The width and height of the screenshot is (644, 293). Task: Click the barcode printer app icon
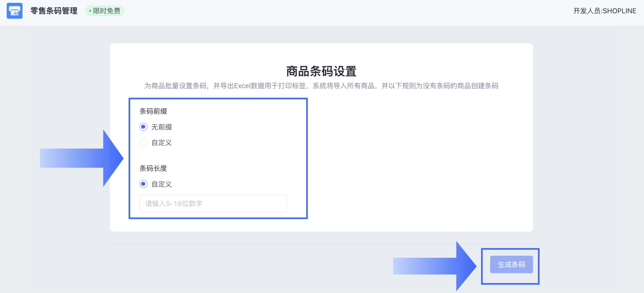click(x=14, y=11)
